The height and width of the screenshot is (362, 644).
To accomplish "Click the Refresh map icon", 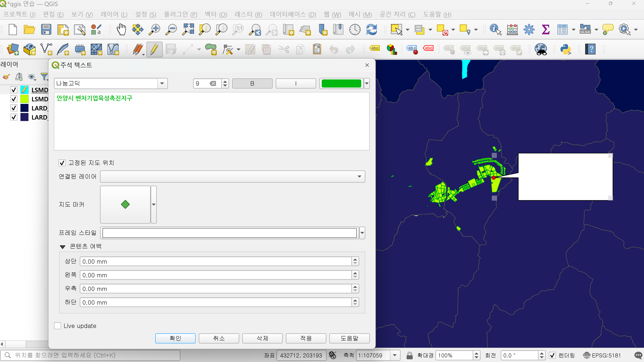I will pyautogui.click(x=372, y=30).
